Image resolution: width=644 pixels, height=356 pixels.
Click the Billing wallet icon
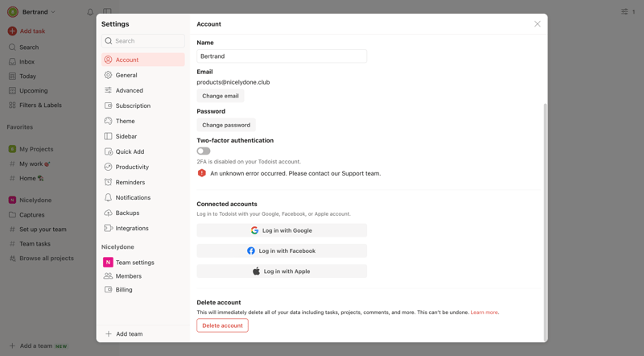(108, 289)
